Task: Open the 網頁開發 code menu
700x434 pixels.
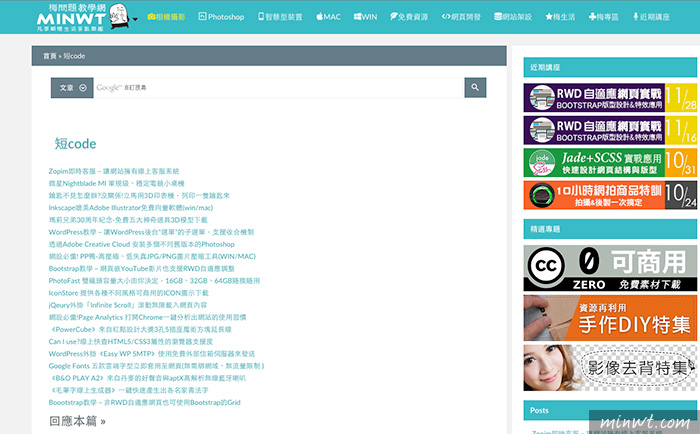Action: [x=461, y=17]
